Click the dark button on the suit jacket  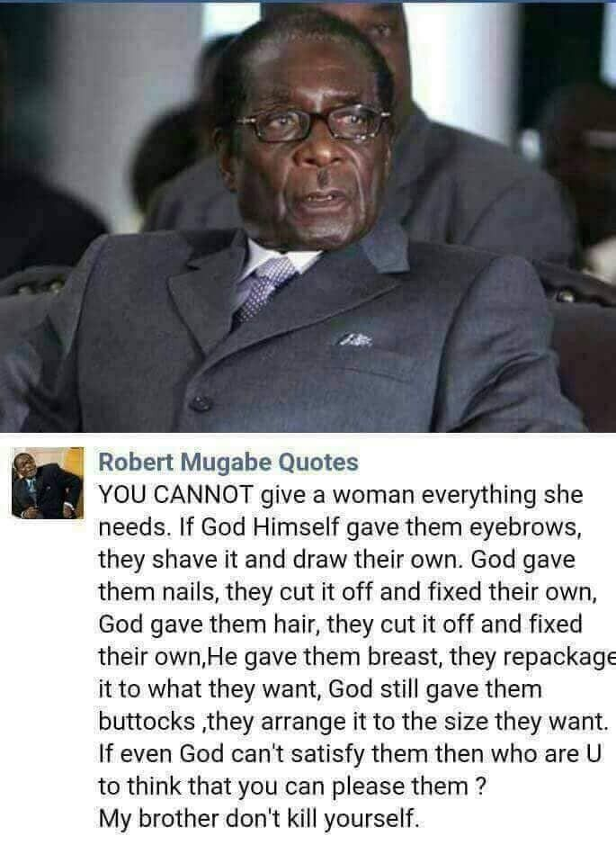(x=201, y=402)
